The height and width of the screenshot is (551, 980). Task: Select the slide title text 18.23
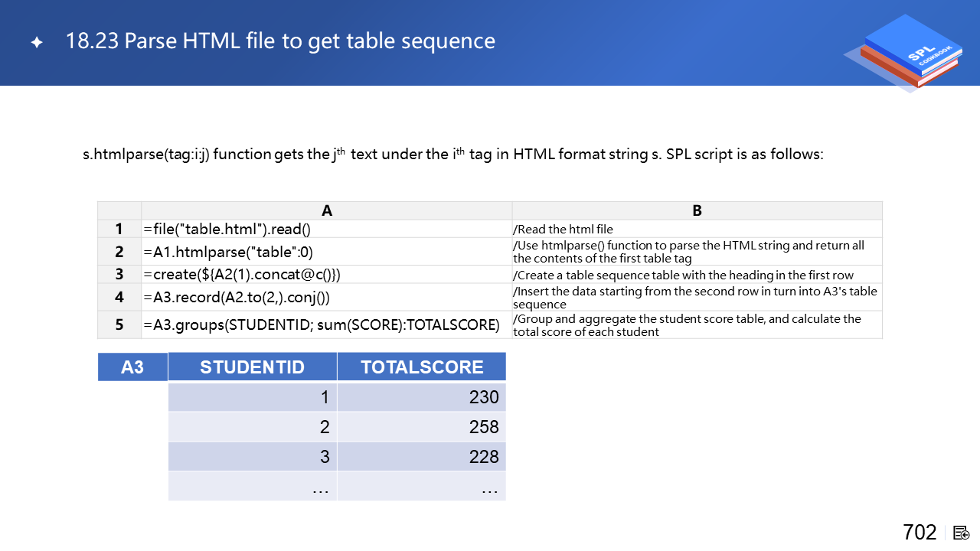pos(92,41)
